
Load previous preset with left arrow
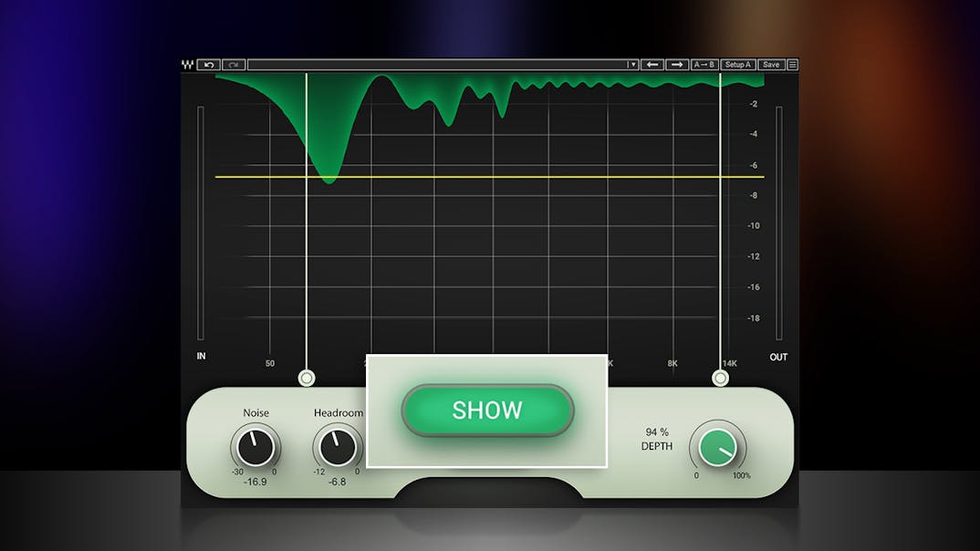tap(652, 65)
